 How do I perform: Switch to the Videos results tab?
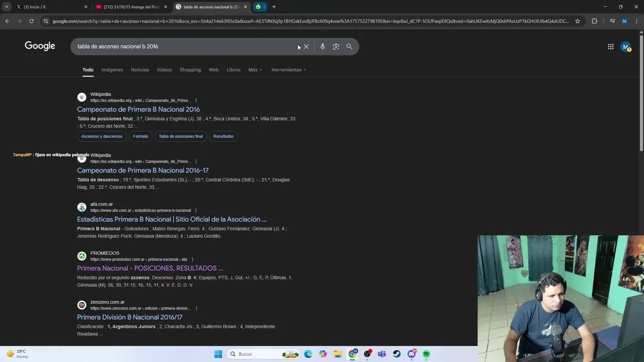pos(164,70)
